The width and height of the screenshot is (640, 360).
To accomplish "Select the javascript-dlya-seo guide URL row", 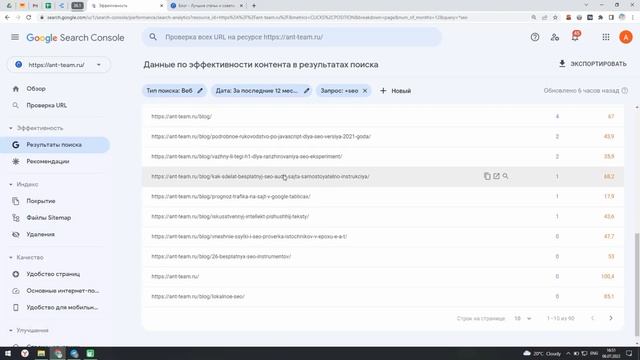I will (x=383, y=136).
